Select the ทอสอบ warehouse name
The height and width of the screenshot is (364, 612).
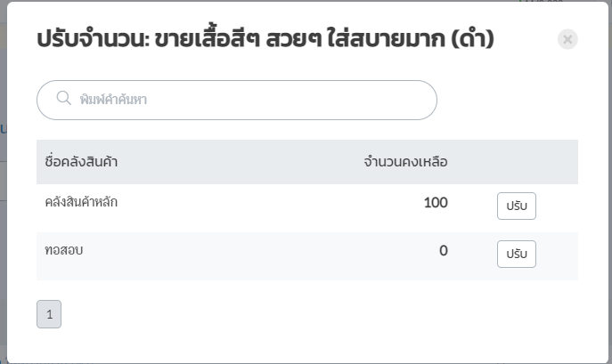click(63, 250)
